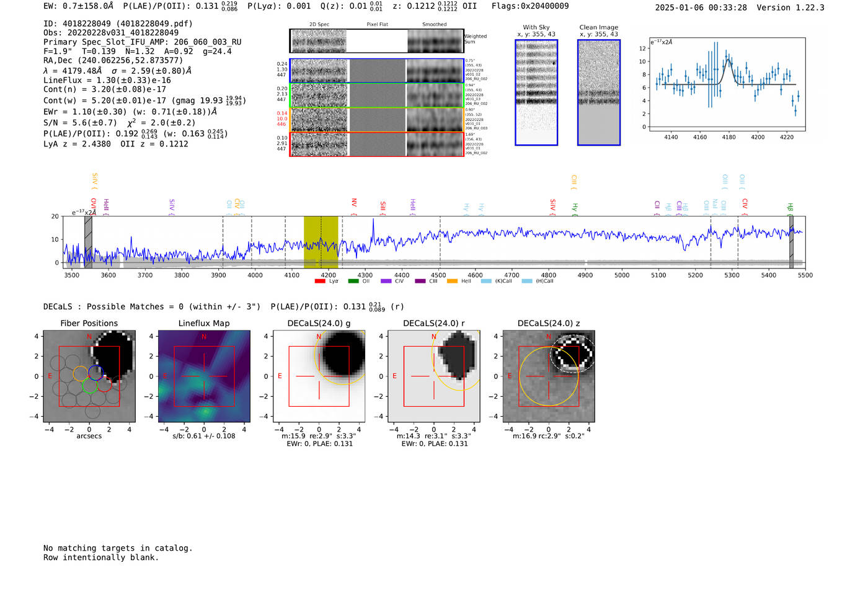
Task: Click the DECaLS z band cutout
Action: 549,376
